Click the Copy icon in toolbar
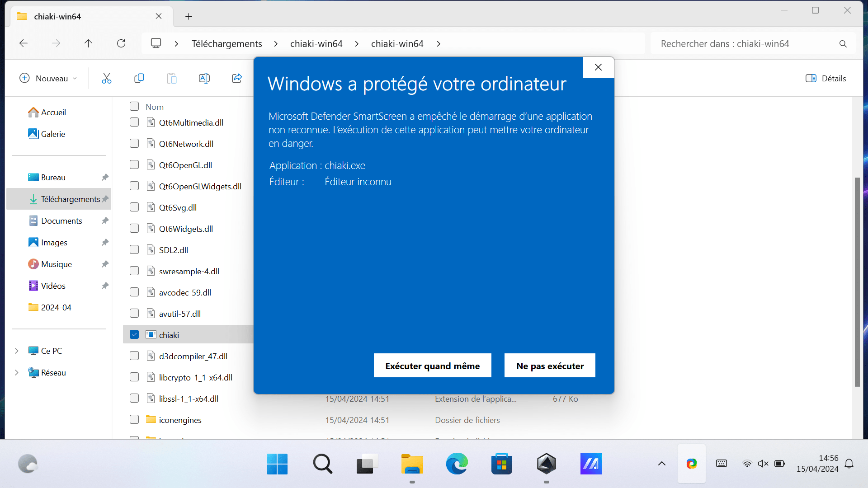868x488 pixels. tap(139, 78)
